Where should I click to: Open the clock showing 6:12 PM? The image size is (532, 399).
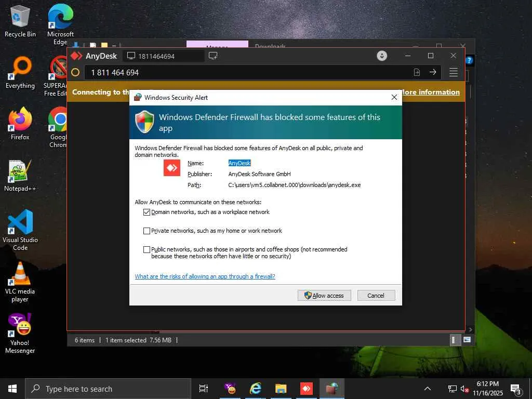pos(487,389)
